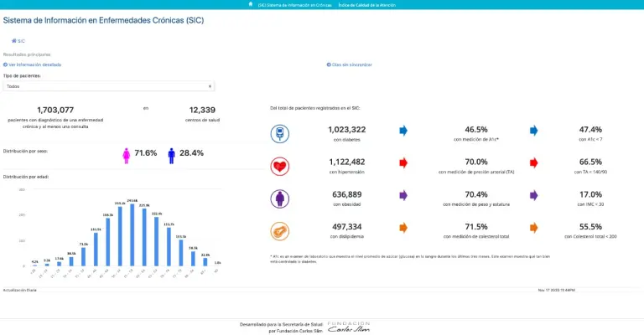The width and height of the screenshot is (644, 335).
Task: Click the blue arrow next to the diabetes count
Action: [x=403, y=131]
